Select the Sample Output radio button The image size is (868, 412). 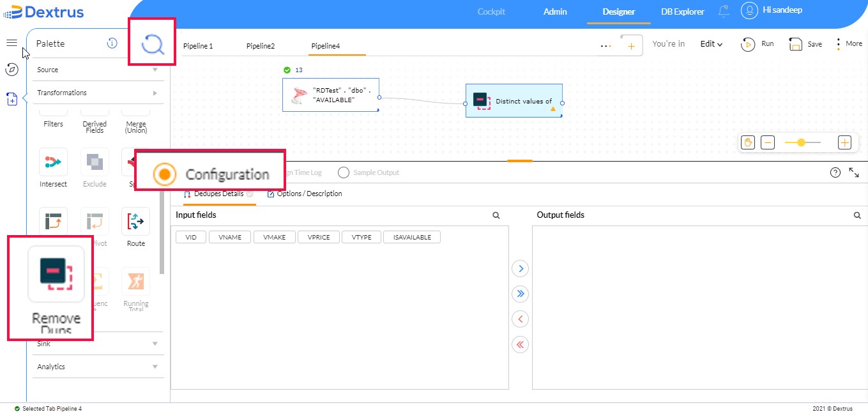pos(344,172)
